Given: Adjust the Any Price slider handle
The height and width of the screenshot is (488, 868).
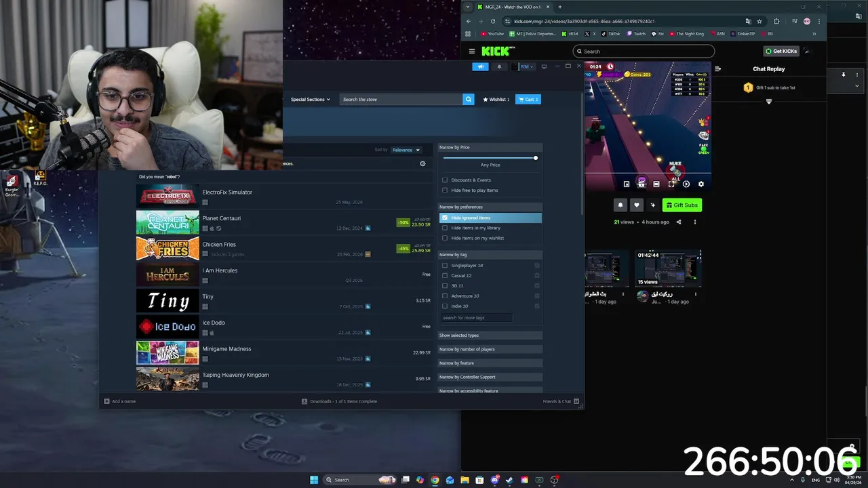Looking at the screenshot, I should (535, 158).
